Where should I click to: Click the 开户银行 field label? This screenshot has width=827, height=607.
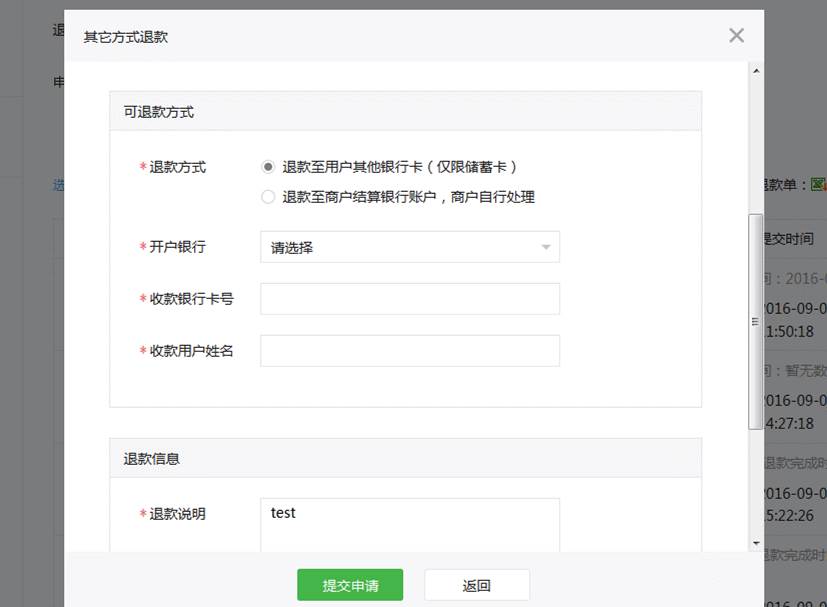[x=177, y=247]
